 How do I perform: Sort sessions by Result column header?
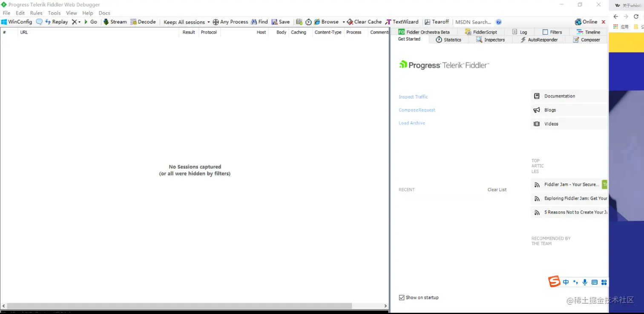[188, 32]
